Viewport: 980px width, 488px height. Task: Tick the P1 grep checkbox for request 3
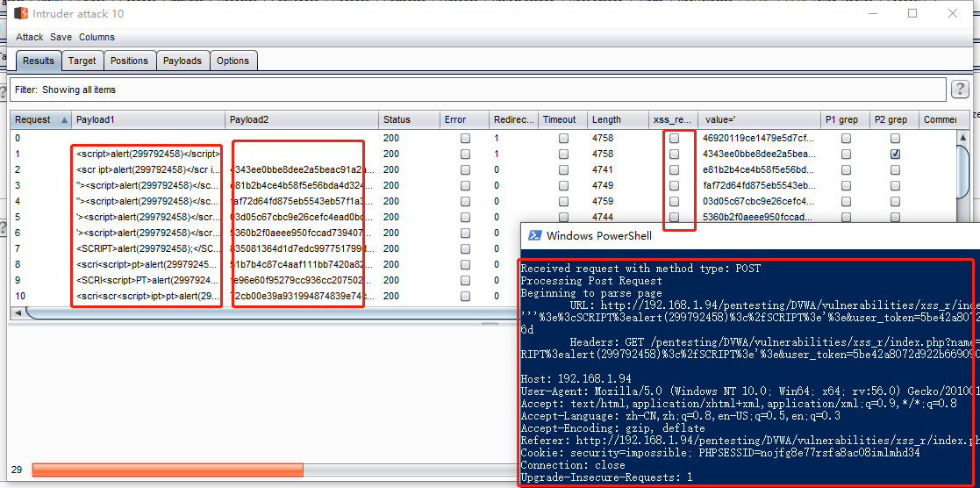coord(846,185)
